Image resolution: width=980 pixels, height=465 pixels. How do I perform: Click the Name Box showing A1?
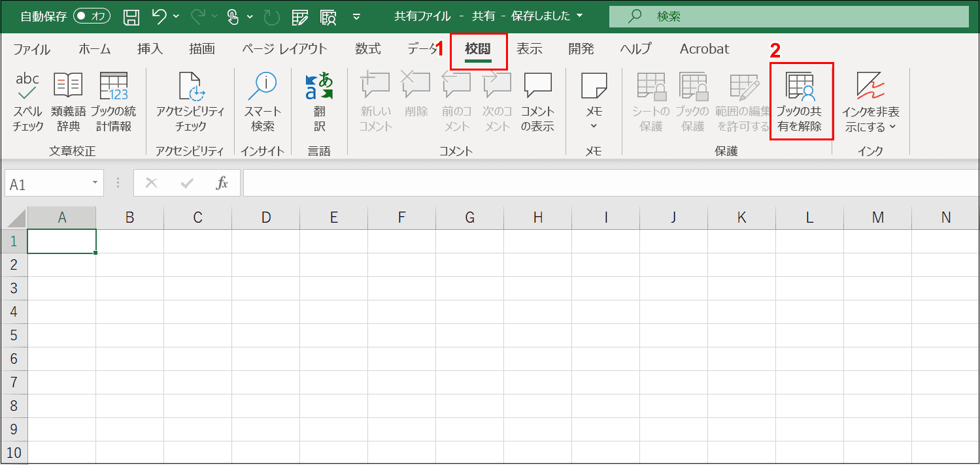pyautogui.click(x=46, y=184)
